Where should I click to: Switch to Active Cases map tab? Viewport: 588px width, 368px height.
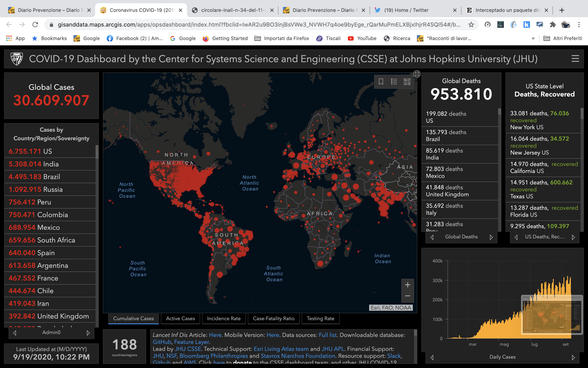[x=180, y=318]
